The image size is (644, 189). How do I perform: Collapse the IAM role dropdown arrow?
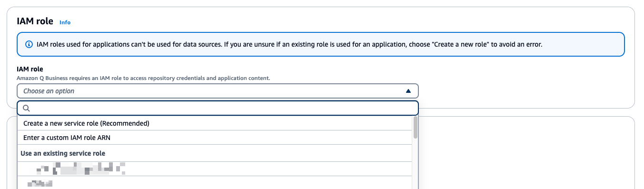(408, 91)
